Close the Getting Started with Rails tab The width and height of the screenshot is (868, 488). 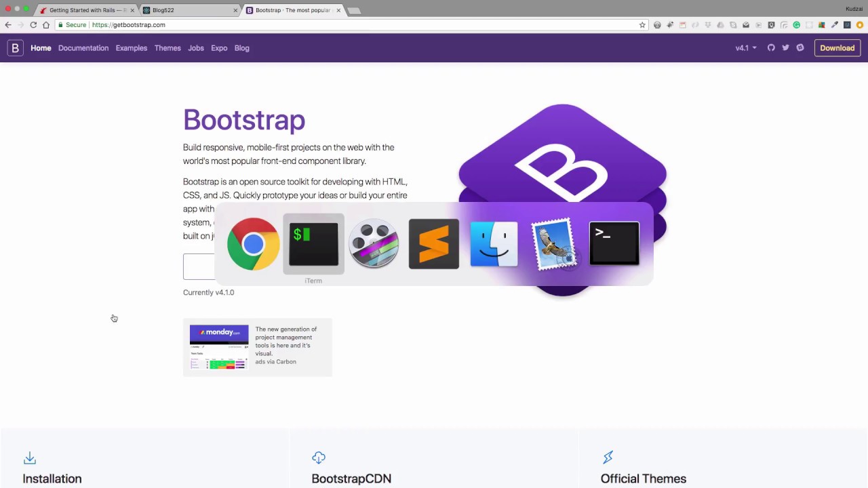pos(132,10)
